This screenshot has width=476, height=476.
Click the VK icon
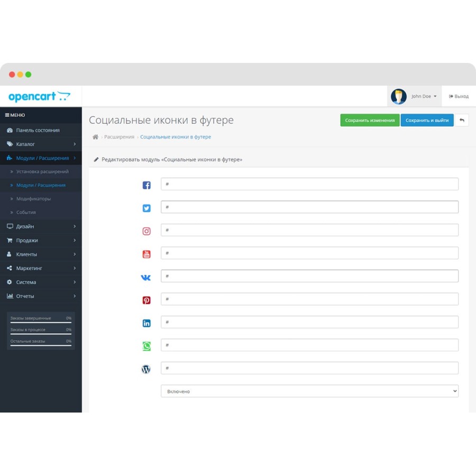(146, 278)
